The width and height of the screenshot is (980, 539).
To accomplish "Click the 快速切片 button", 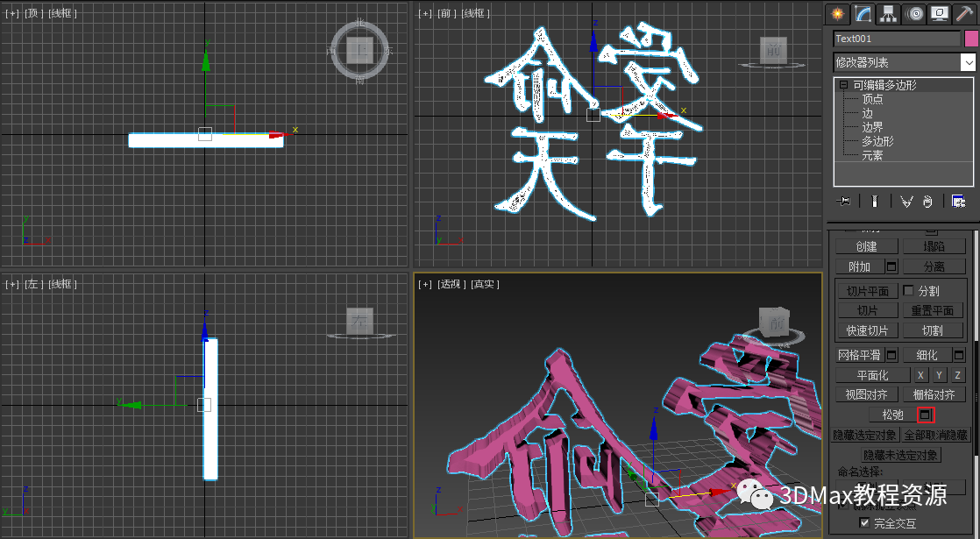I will click(868, 330).
